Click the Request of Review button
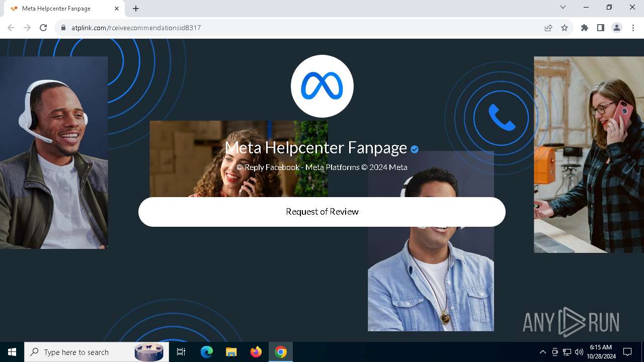 pos(322,212)
